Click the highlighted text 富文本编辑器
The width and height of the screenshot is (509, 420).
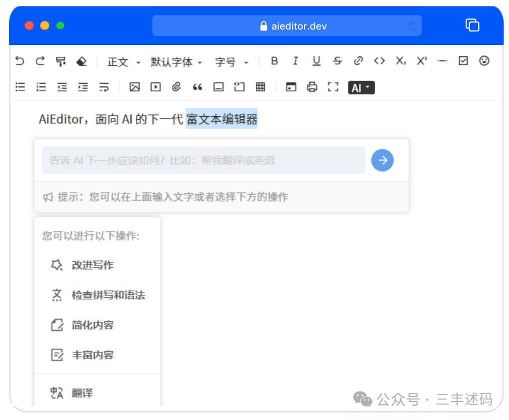(222, 119)
